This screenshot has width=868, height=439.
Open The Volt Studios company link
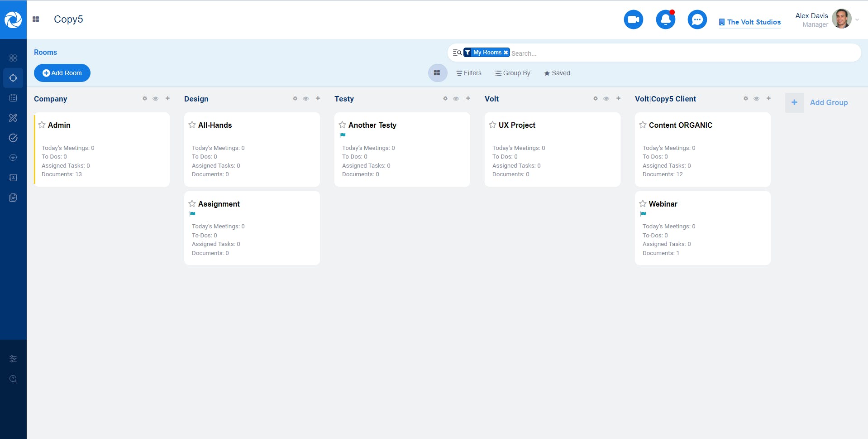[x=750, y=22]
